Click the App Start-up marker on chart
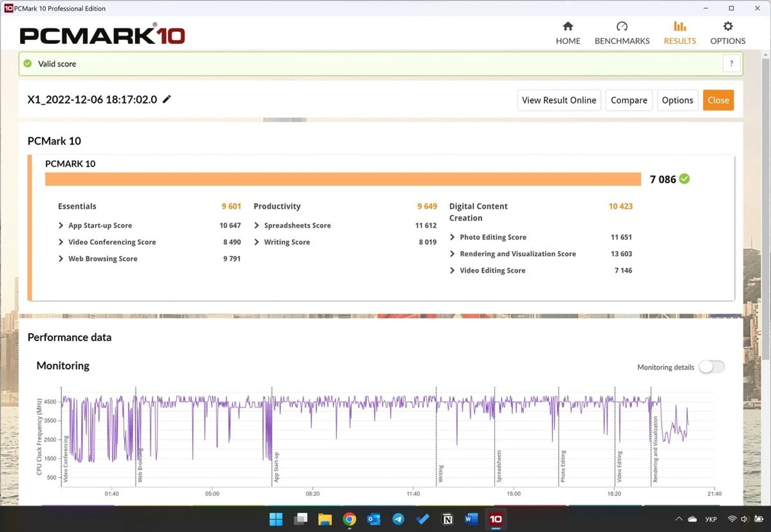The height and width of the screenshot is (532, 771). pos(276,467)
